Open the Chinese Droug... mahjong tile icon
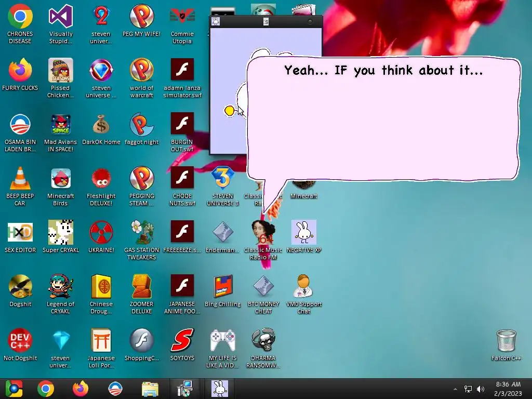532x399 pixels. coord(101,294)
